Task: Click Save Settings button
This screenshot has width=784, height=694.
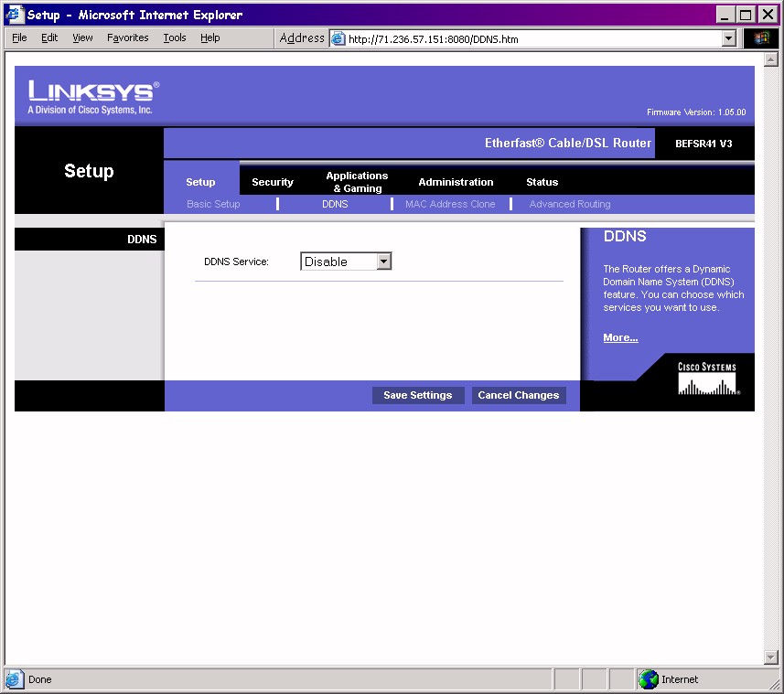Action: point(418,395)
